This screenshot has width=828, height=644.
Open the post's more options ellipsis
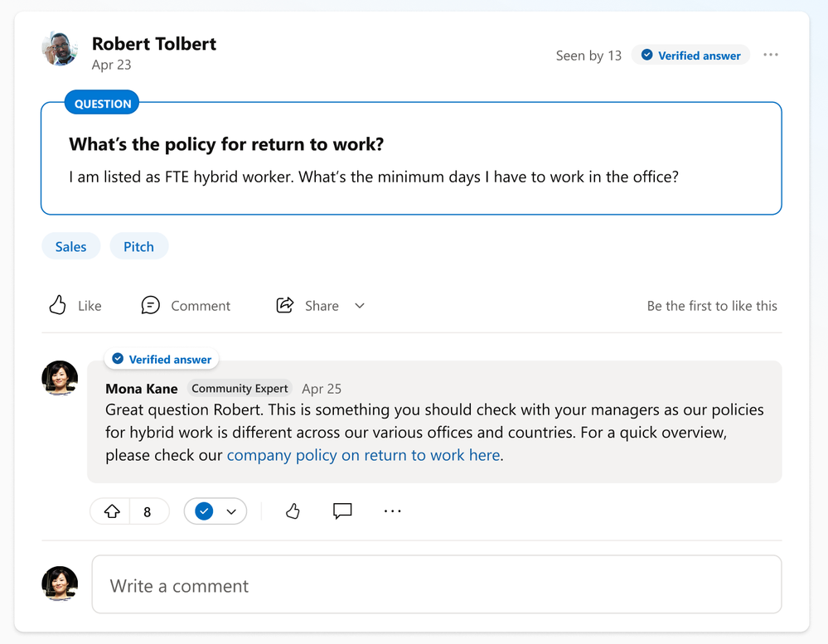771,56
